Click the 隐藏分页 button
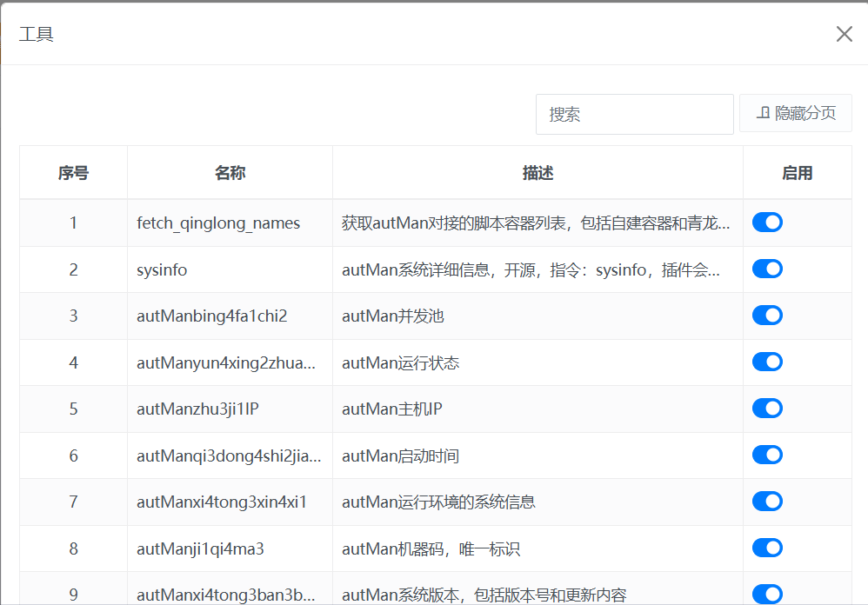Screen dimensions: 868x605 [x=796, y=113]
